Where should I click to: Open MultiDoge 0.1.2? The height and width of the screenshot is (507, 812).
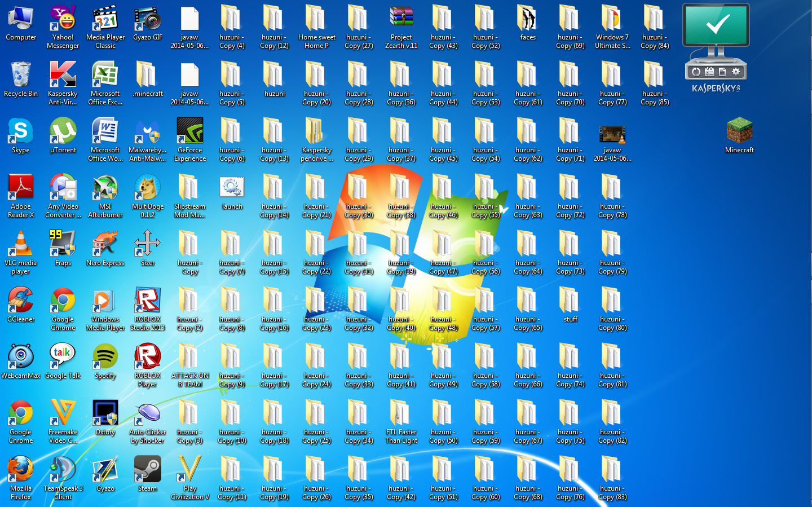(x=148, y=197)
